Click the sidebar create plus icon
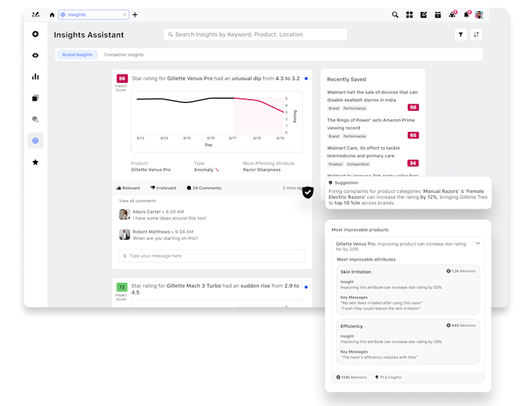Screen dimensions: 532x406 35,34
